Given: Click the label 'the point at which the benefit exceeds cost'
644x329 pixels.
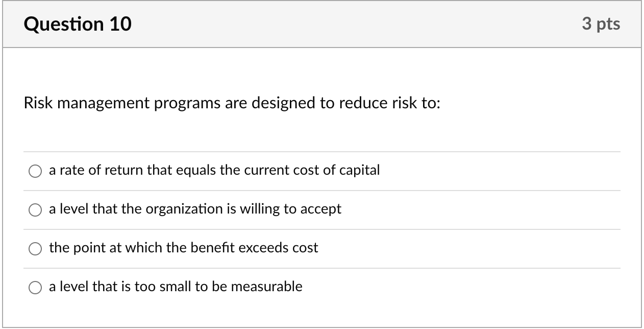Looking at the screenshot, I should point(184,248).
